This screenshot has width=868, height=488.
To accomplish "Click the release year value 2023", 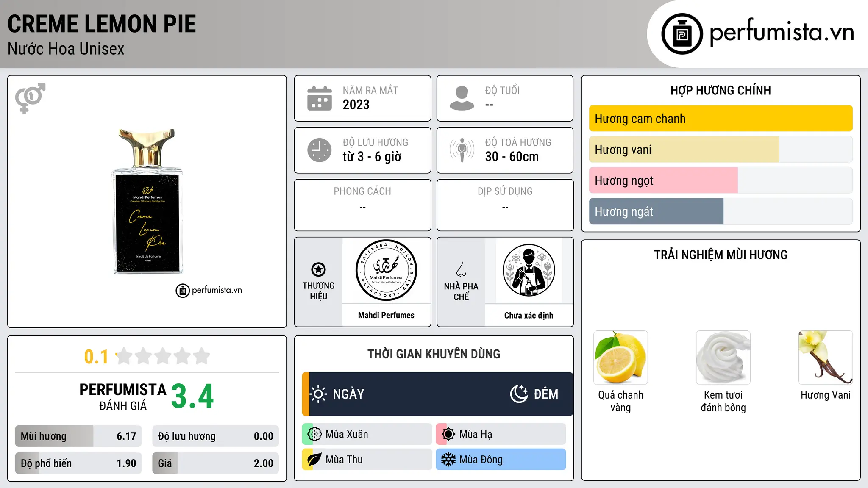I will point(356,105).
